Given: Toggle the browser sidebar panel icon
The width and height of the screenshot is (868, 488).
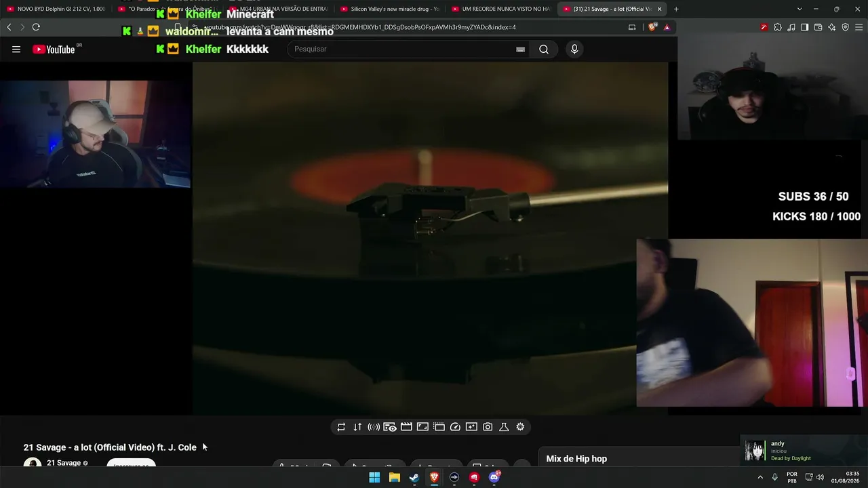Looking at the screenshot, I should click(x=805, y=27).
